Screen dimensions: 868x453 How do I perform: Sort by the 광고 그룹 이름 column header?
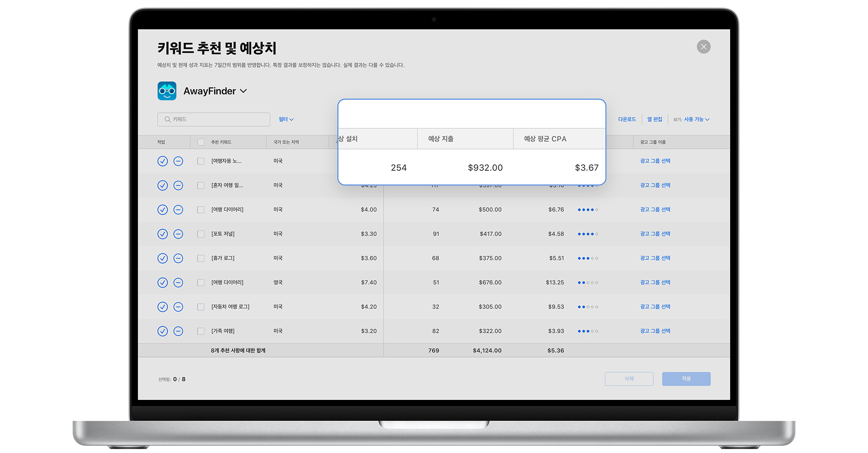pos(653,142)
